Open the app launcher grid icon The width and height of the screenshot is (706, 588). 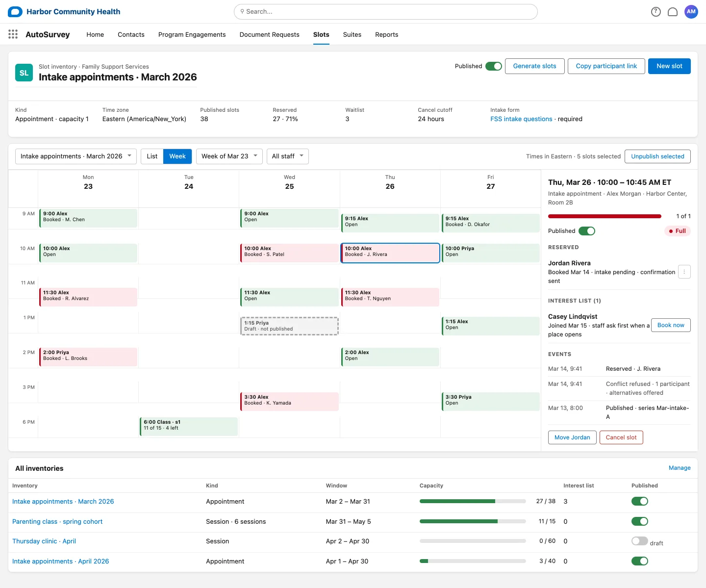(13, 34)
